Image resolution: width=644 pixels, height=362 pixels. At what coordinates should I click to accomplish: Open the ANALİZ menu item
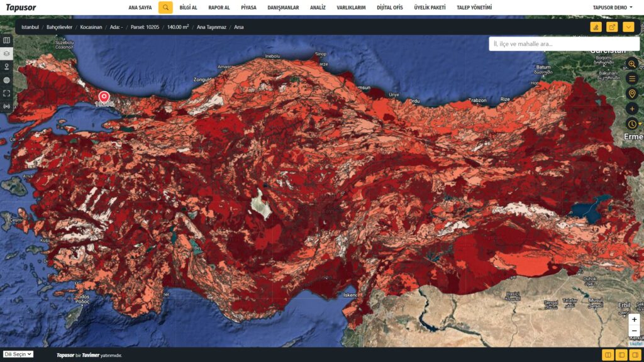318,8
